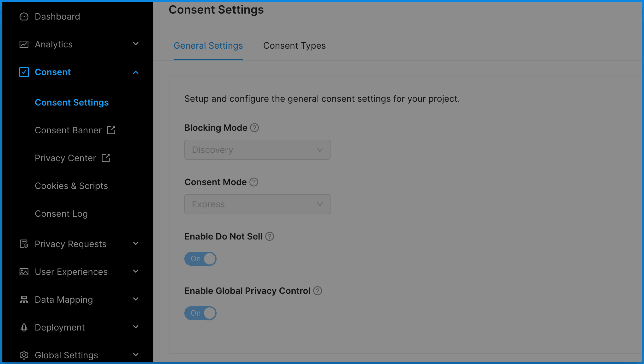
Task: Click the Consent checkbox icon in sidebar
Action: pos(24,72)
